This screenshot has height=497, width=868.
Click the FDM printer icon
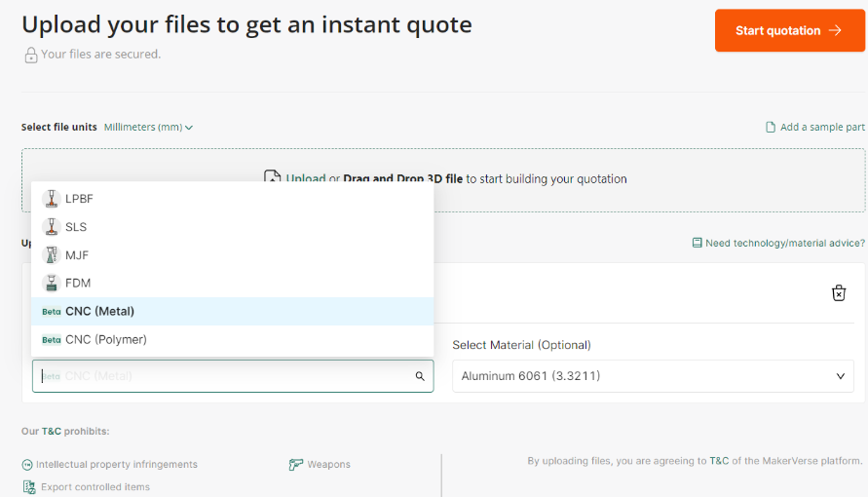(51, 284)
